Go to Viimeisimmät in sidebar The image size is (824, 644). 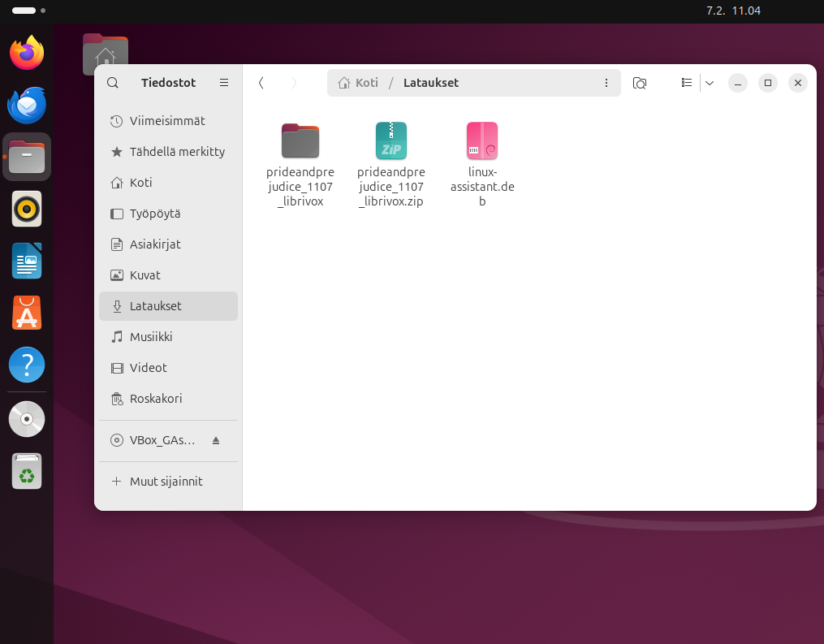tap(167, 121)
